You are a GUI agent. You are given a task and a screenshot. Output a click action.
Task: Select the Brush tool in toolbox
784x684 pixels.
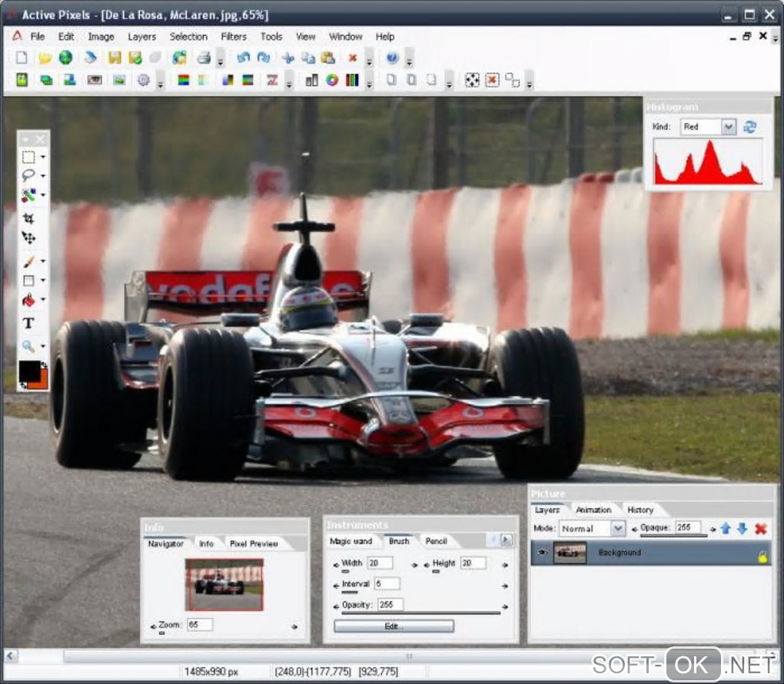[x=28, y=261]
